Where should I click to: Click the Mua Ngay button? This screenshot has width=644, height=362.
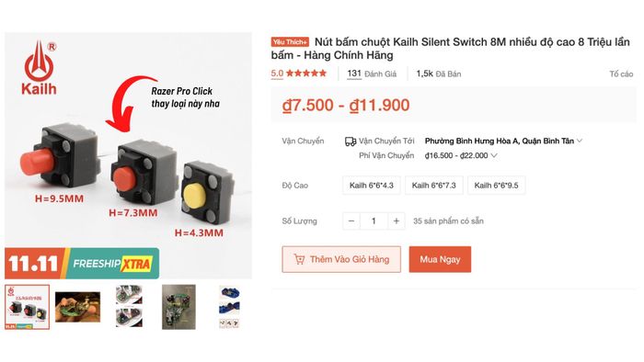440,259
